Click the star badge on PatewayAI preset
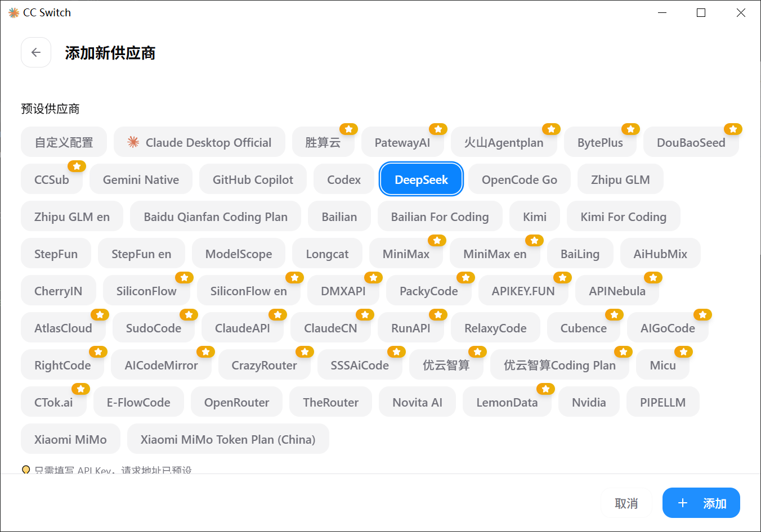The width and height of the screenshot is (761, 532). coord(438,129)
